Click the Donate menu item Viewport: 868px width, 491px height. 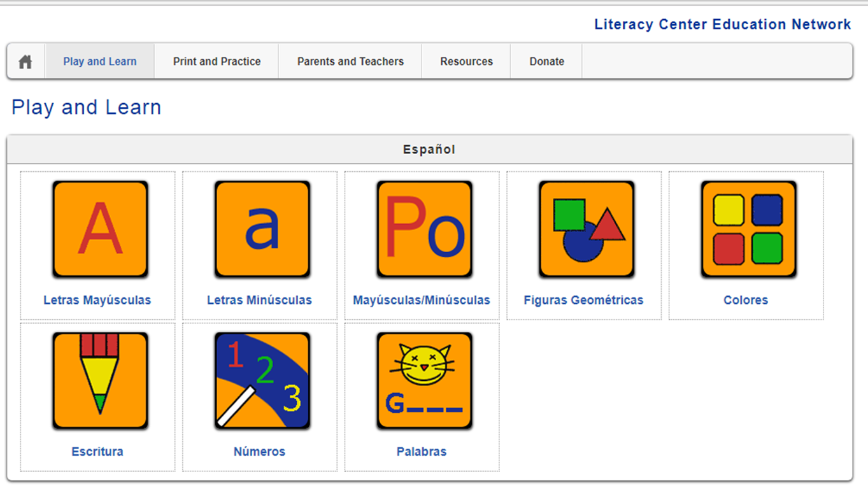click(546, 62)
